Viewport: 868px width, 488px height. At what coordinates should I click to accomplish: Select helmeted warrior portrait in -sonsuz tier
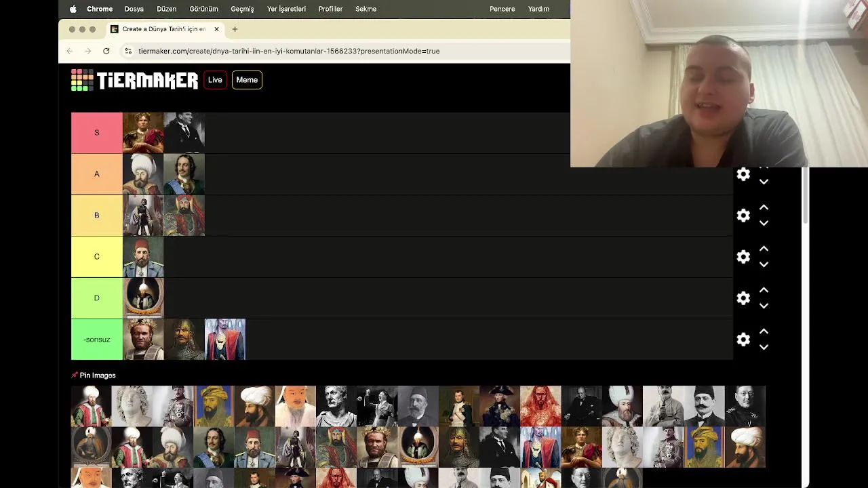point(184,340)
